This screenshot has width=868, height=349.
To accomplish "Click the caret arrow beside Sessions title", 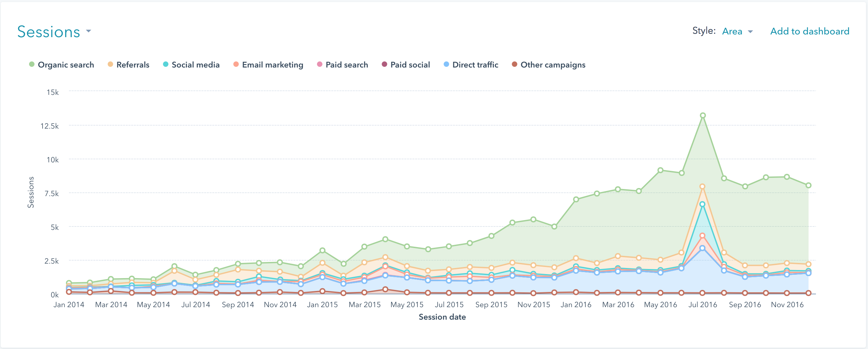I will coord(89,31).
